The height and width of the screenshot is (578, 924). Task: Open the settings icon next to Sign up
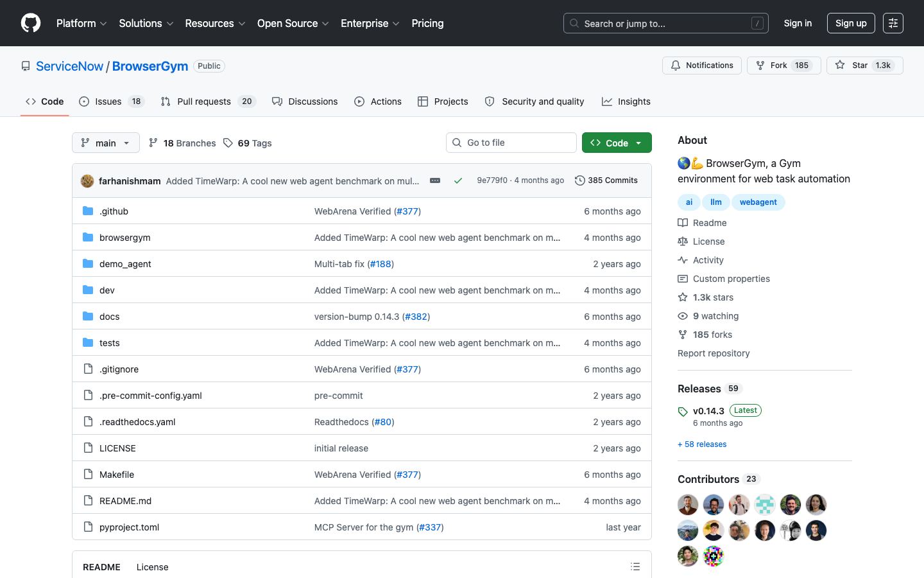[x=893, y=23]
